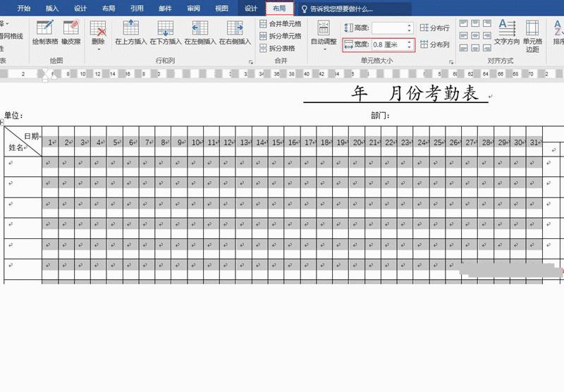
Task: Open the page Layout (布局) tab next to Design
Action: tap(109, 8)
